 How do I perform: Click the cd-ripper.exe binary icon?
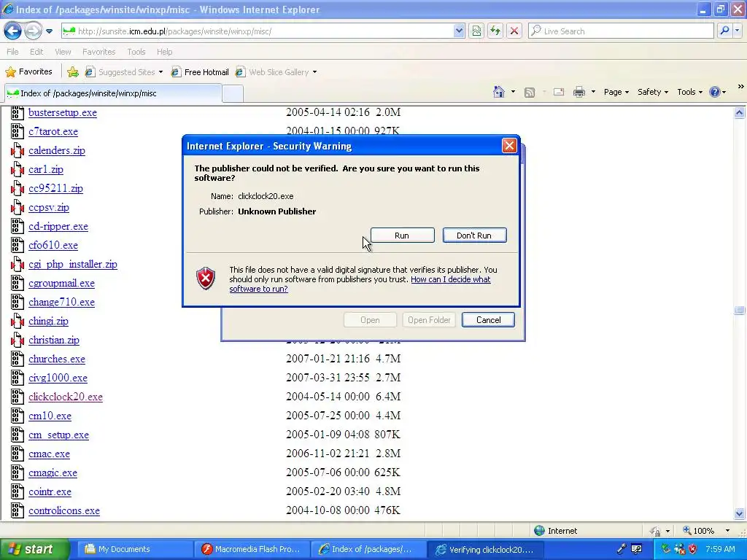[x=18, y=226]
